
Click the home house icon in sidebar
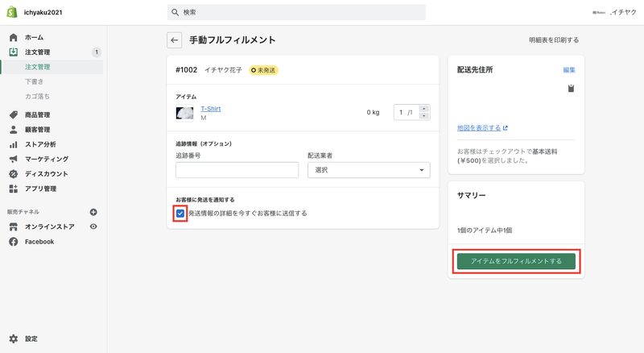(x=14, y=37)
